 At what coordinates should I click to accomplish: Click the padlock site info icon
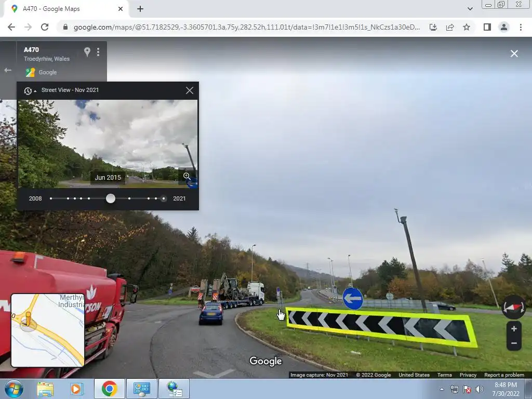coord(65,27)
